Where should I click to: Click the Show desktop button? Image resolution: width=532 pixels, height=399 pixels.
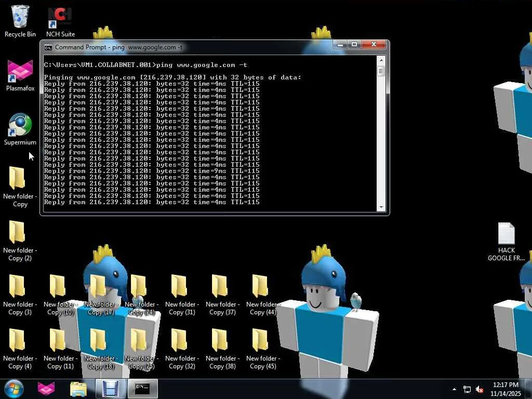click(x=529, y=389)
